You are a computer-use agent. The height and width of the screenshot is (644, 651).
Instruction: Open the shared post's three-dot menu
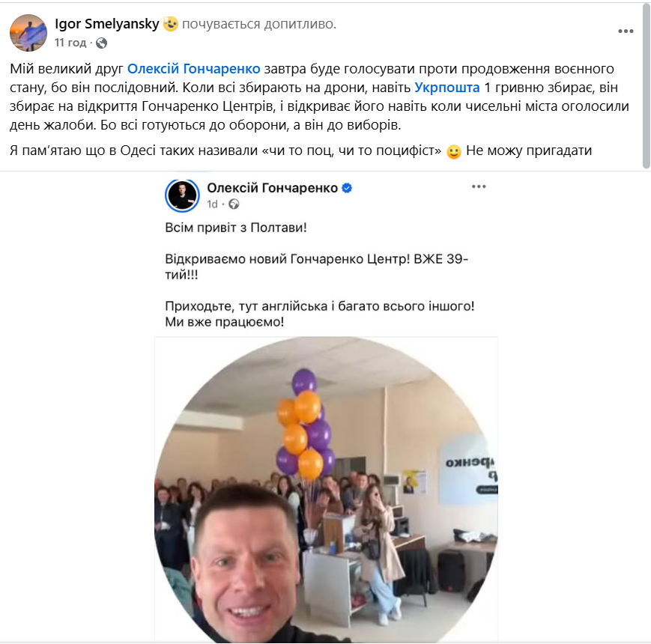click(479, 186)
